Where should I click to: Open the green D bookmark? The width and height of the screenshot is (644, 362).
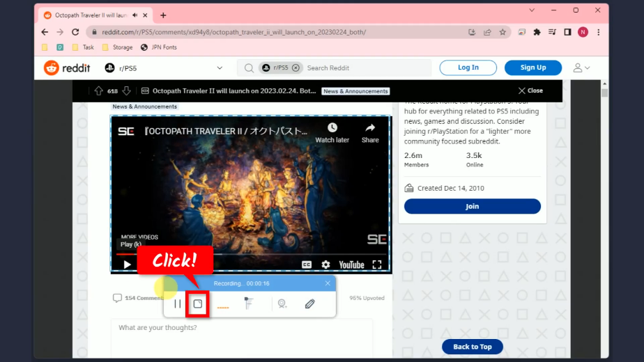(60, 47)
